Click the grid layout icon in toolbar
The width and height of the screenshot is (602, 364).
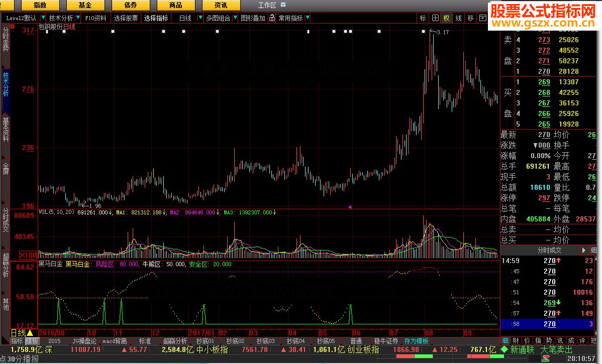[435, 18]
